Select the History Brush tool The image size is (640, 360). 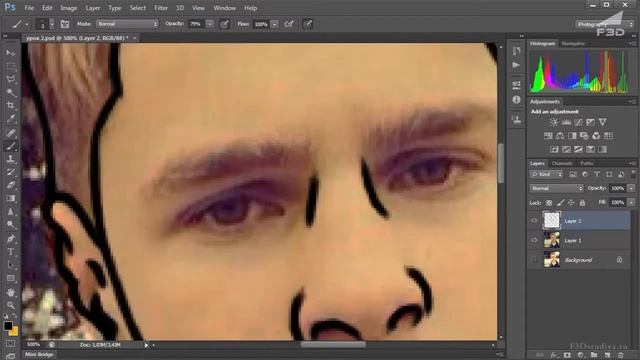pos(11,172)
